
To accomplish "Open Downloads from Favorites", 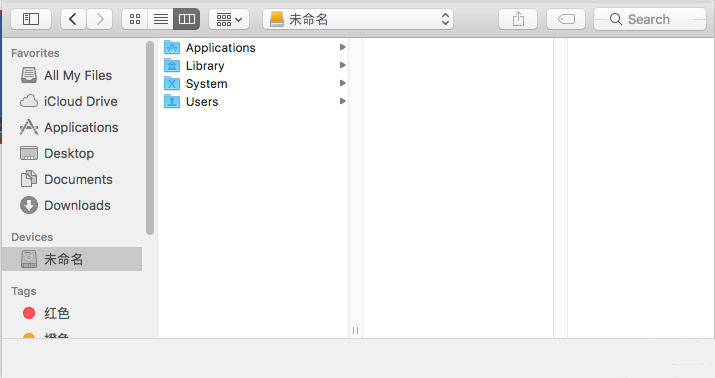I will coord(77,205).
